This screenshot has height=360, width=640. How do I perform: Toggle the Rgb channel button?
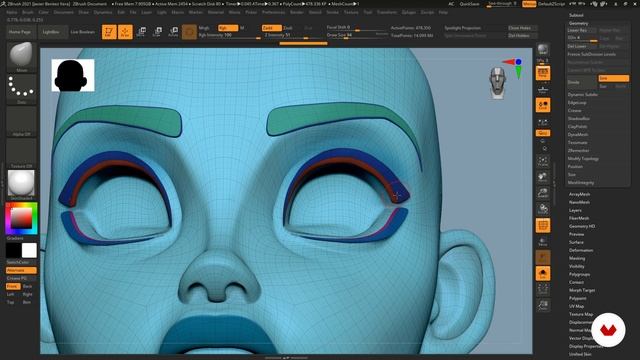228,28
